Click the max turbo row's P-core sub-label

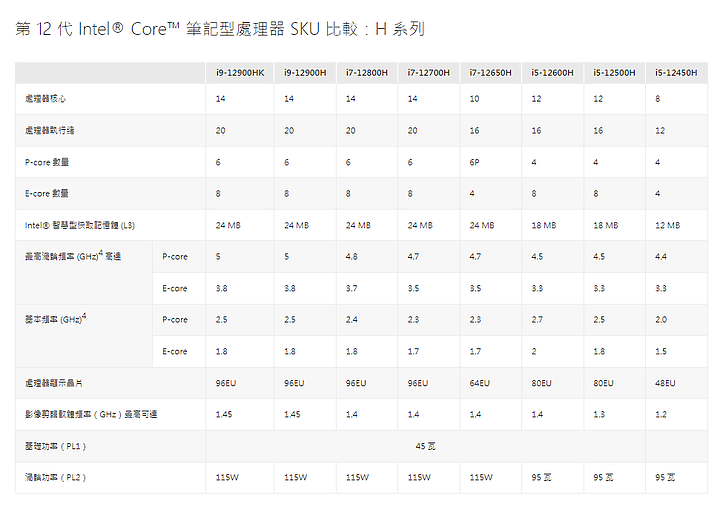(174, 257)
